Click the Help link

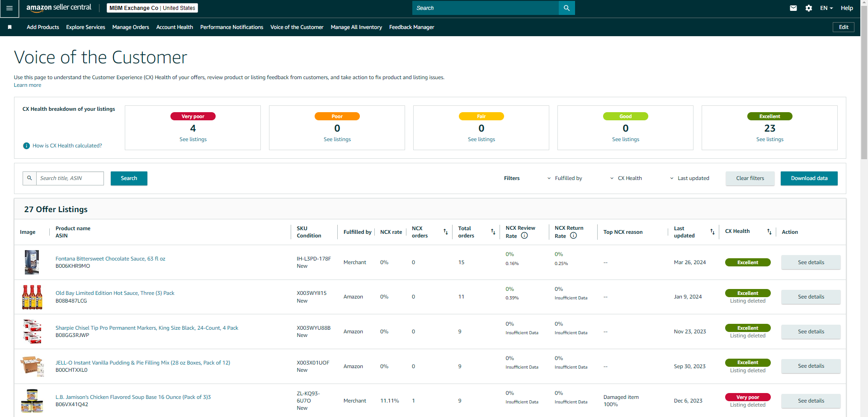tap(847, 8)
